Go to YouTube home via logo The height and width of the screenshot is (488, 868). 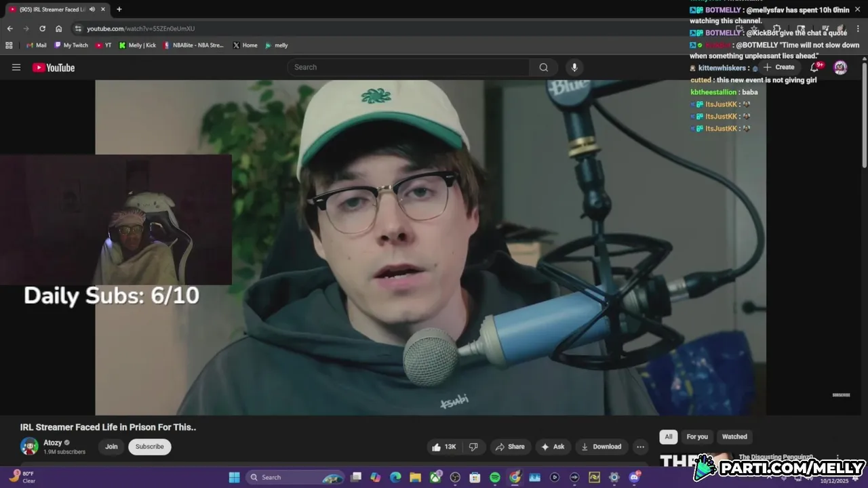click(54, 67)
